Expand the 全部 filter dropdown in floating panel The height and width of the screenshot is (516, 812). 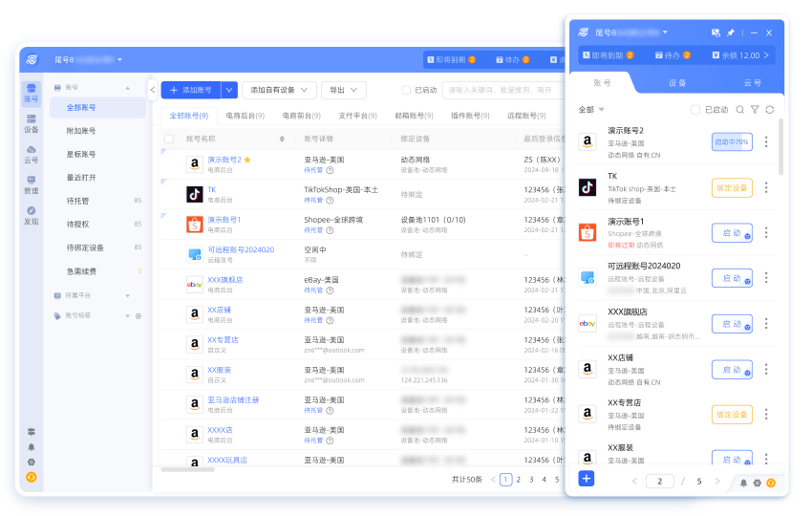(x=590, y=110)
